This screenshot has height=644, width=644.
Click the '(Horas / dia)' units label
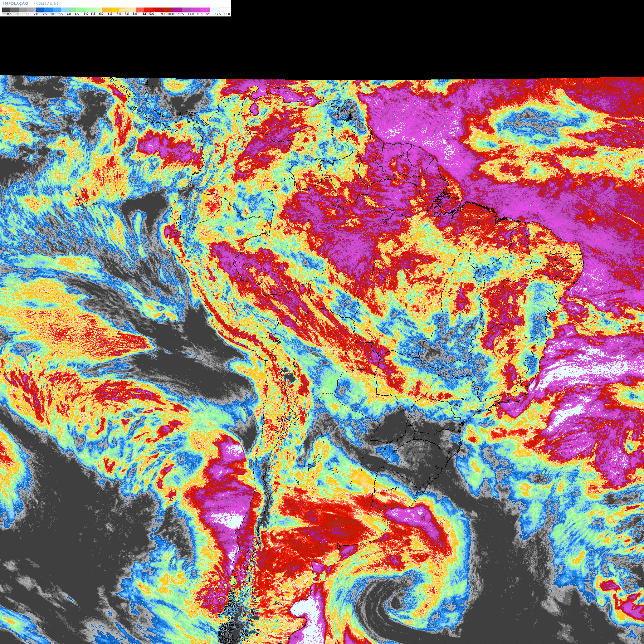pyautogui.click(x=46, y=3)
